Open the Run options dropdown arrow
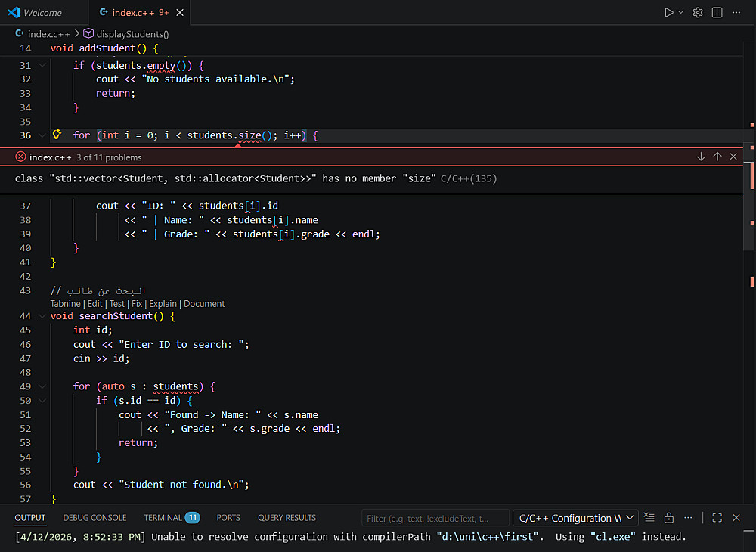Image resolution: width=756 pixels, height=552 pixels. [680, 13]
